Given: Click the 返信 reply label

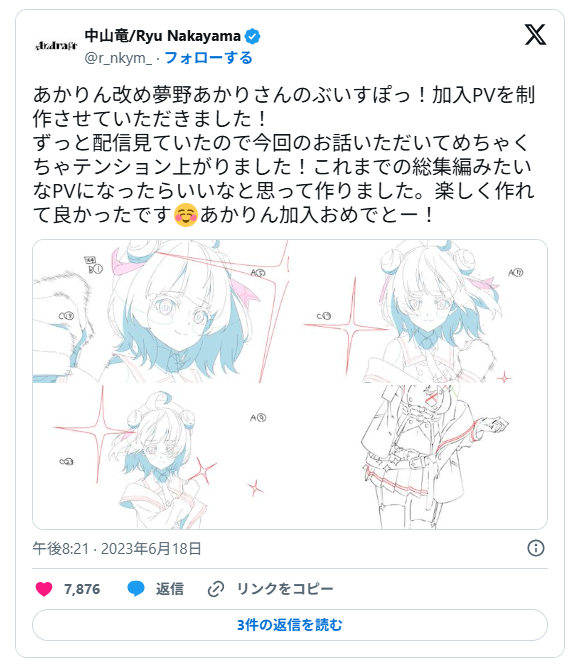Looking at the screenshot, I should (x=170, y=589).
